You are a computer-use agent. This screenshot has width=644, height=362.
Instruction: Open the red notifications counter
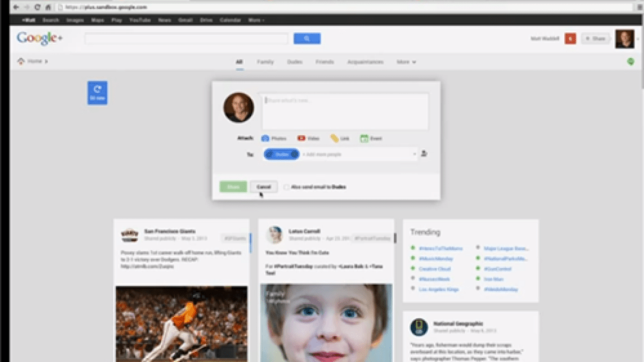click(570, 39)
